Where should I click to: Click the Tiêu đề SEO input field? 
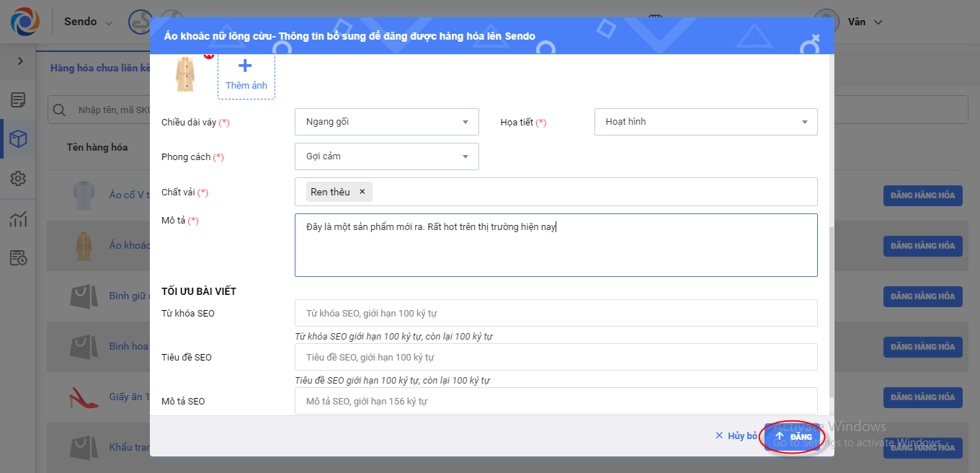[556, 357]
